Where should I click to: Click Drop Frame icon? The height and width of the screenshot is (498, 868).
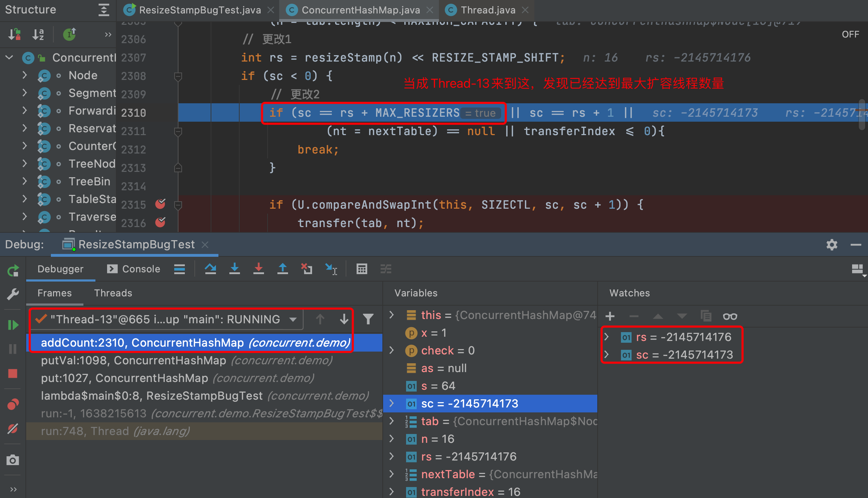[x=307, y=269]
